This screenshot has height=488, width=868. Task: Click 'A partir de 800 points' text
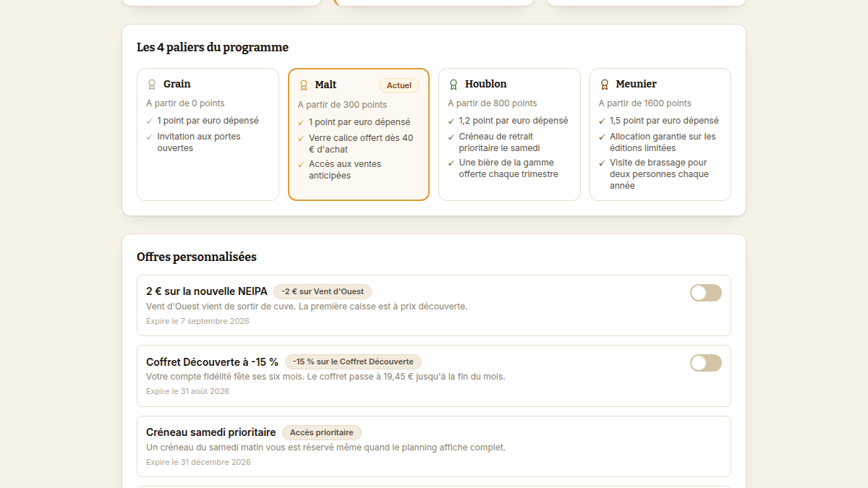click(x=493, y=103)
